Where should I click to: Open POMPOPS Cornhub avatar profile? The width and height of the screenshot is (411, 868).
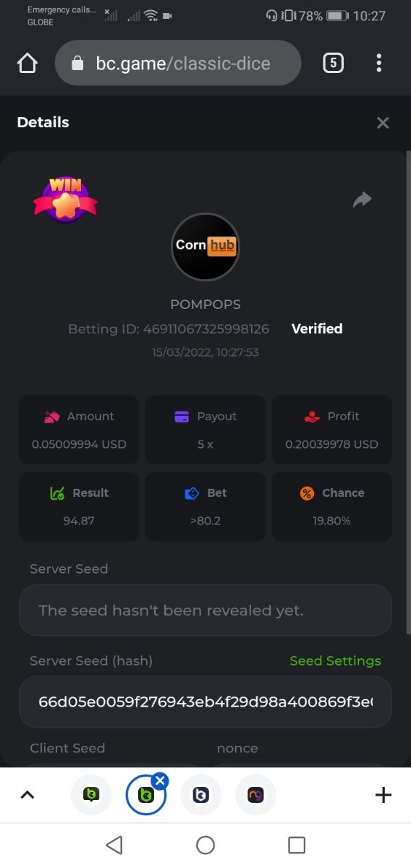point(205,247)
